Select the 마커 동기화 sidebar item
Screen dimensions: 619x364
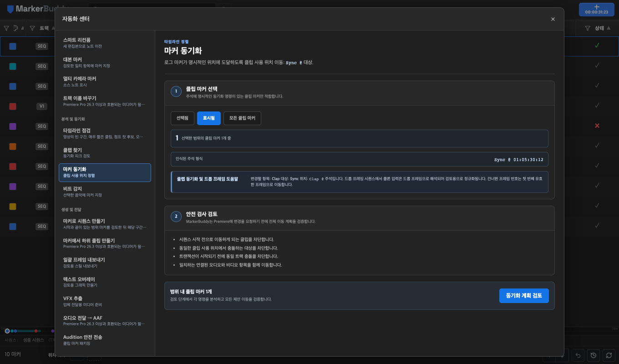[x=105, y=172]
